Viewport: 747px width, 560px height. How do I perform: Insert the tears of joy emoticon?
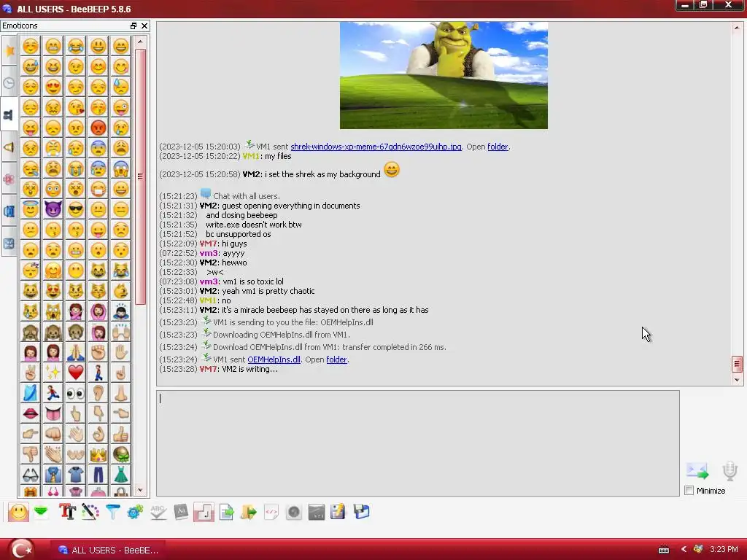[x=75, y=46]
